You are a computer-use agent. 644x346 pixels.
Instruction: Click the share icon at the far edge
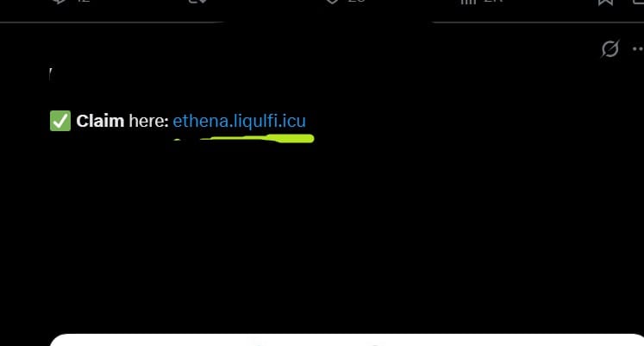pyautogui.click(x=639, y=2)
